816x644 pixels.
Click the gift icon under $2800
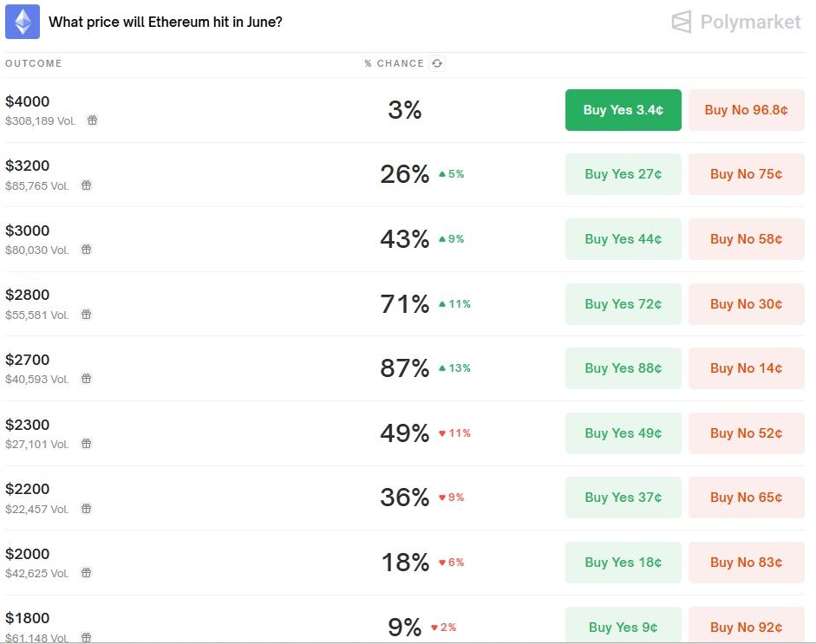(x=87, y=315)
